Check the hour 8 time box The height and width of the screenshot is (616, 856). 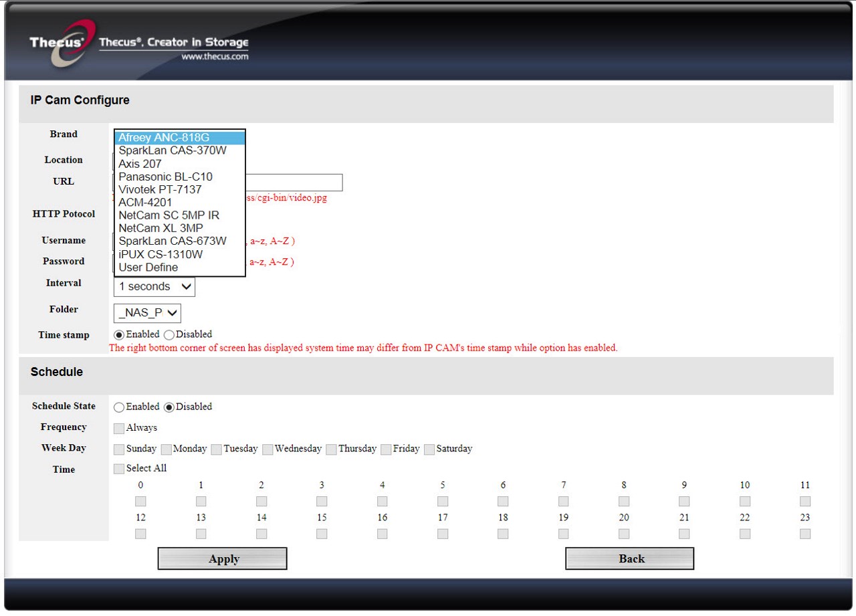click(624, 501)
